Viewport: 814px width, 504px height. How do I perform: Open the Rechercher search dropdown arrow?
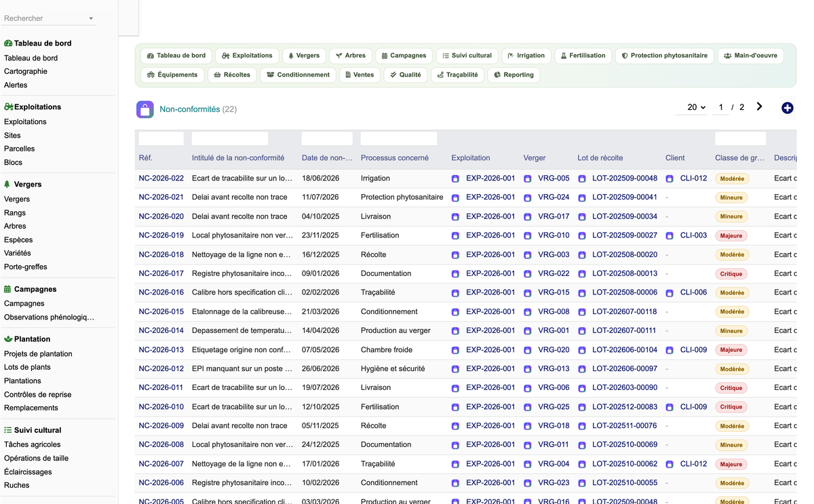click(x=91, y=19)
